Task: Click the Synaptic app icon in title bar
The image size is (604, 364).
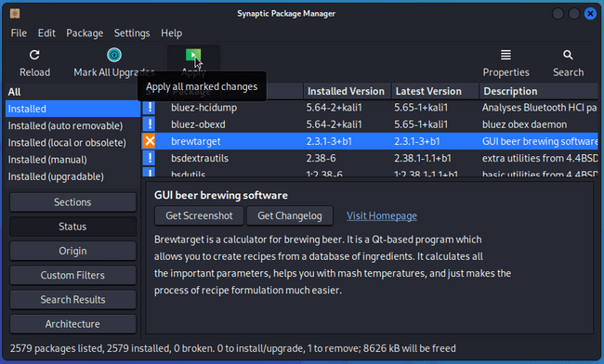Action: (15, 14)
